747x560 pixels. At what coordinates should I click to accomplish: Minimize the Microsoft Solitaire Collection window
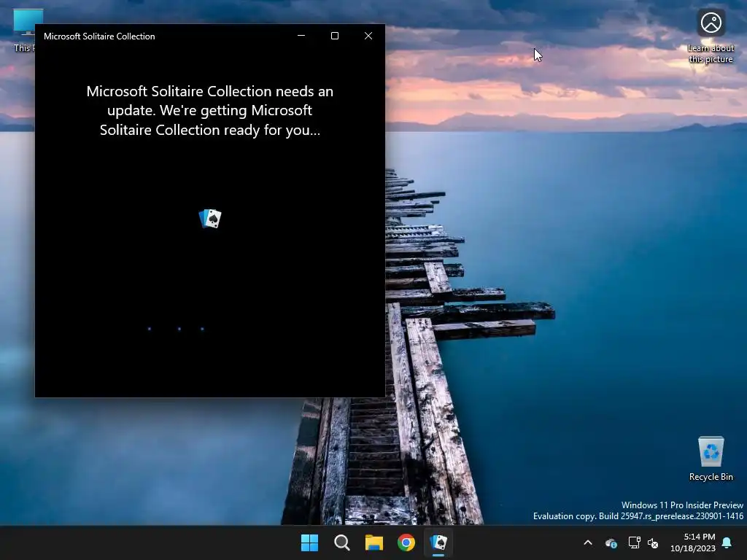(x=301, y=36)
